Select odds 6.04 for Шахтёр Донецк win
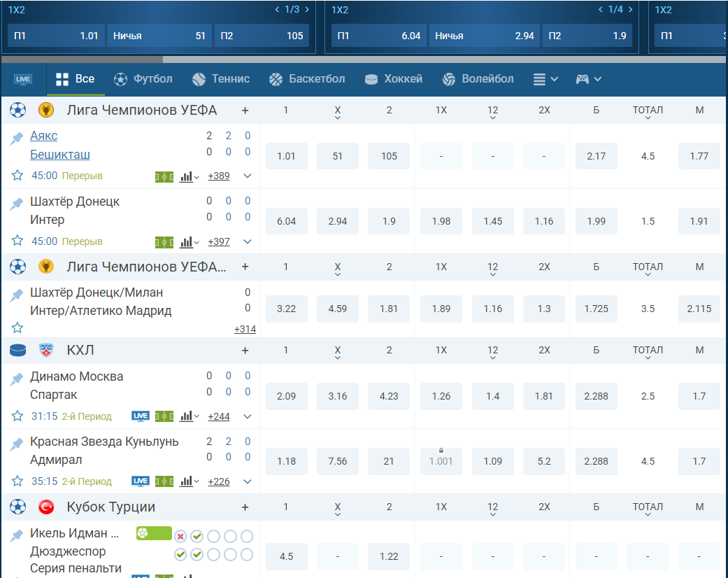The height and width of the screenshot is (578, 728). coord(287,221)
